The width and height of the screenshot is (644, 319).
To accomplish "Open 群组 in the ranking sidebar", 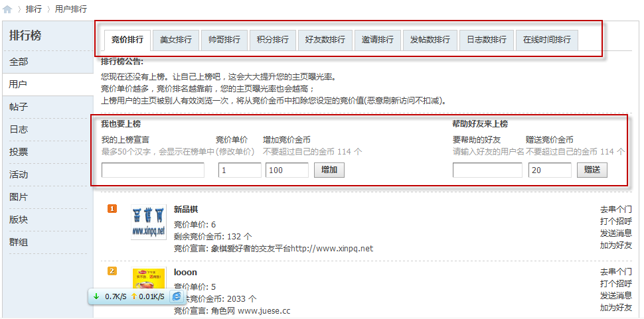I will [19, 242].
